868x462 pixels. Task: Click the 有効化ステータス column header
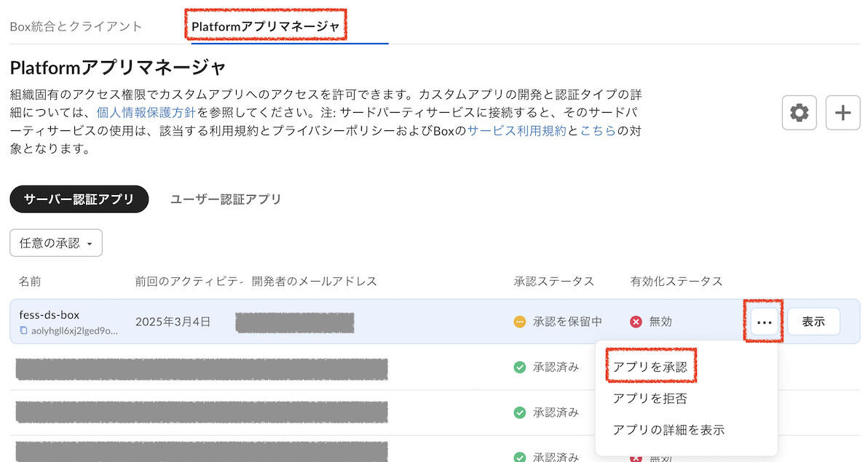[x=676, y=282]
